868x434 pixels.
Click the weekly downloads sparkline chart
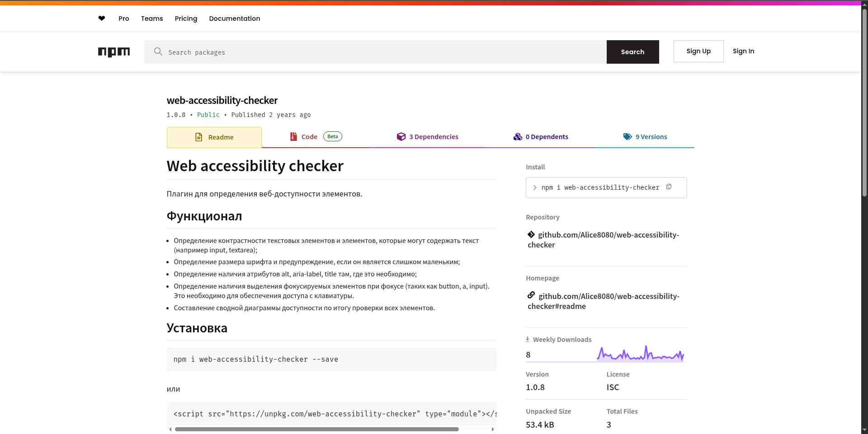tap(641, 354)
